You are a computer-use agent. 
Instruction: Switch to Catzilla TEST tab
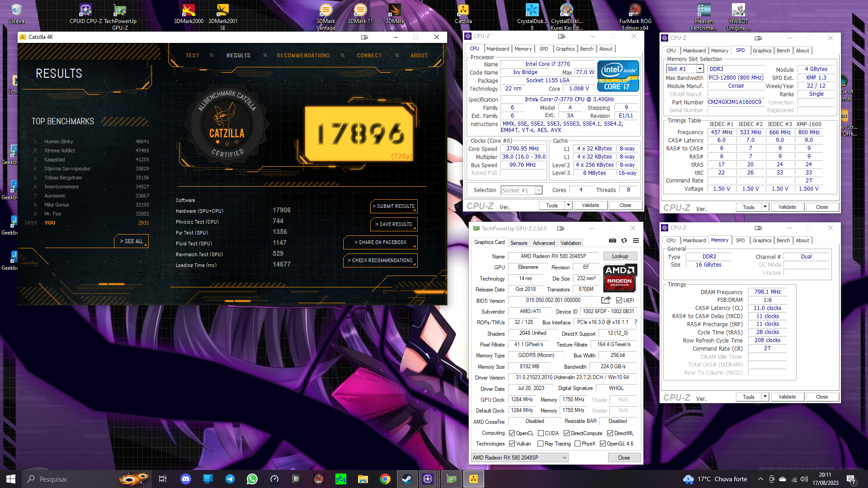[x=192, y=56]
